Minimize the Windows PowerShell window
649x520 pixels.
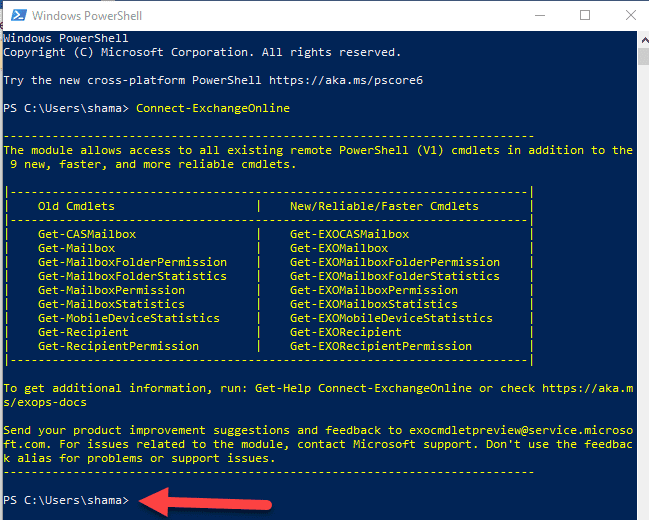click(540, 15)
